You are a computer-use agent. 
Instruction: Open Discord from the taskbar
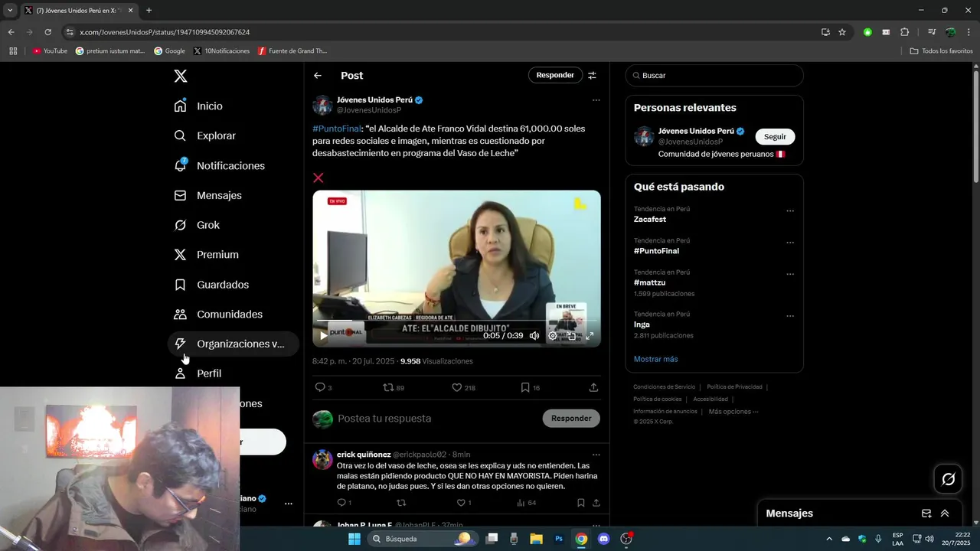point(603,539)
